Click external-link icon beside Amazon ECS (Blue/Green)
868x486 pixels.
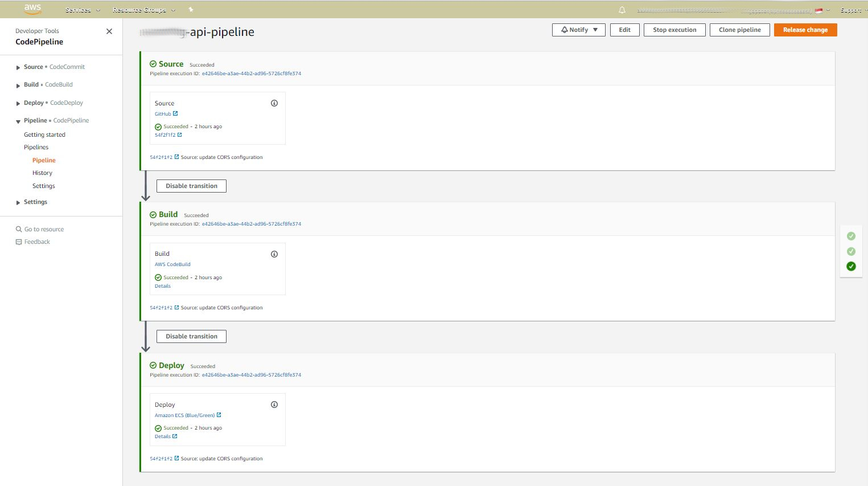pos(219,415)
